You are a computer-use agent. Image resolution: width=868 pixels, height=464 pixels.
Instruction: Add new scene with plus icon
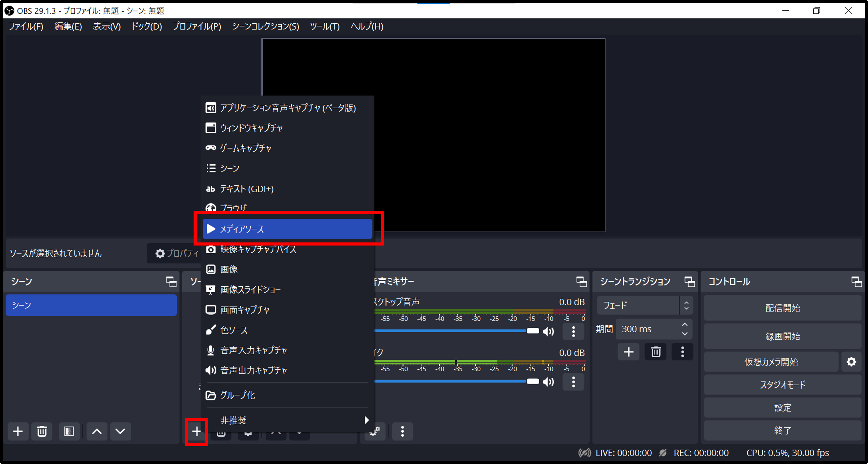pyautogui.click(x=18, y=431)
